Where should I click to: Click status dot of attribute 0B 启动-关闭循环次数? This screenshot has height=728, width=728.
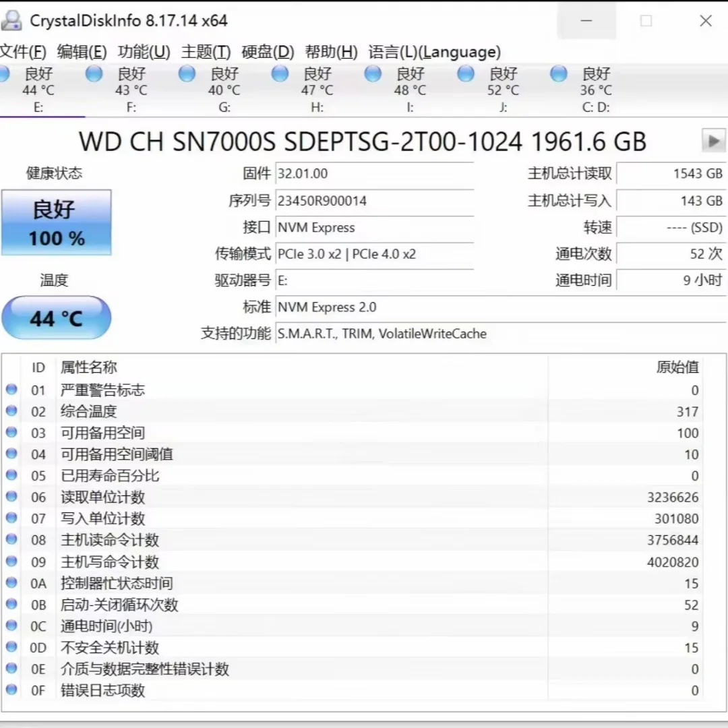(x=11, y=604)
